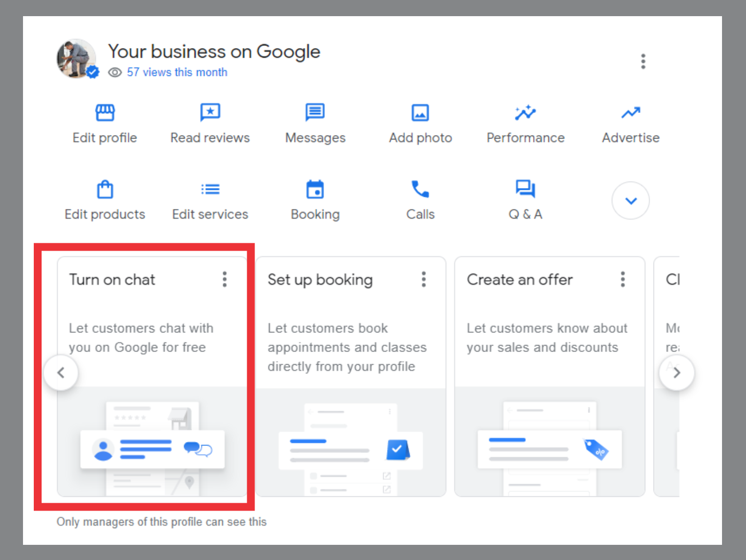Screen dimensions: 746x560
Task: Click the Read reviews label
Action: pyautogui.click(x=210, y=138)
